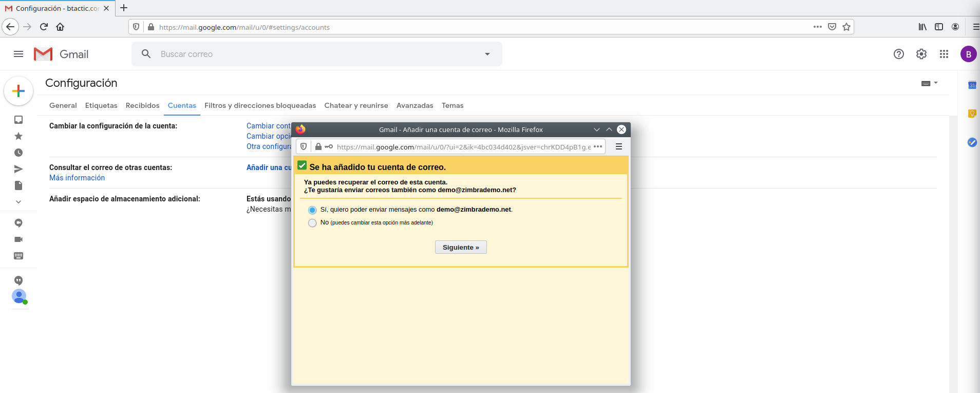The height and width of the screenshot is (393, 980).
Task: Open Starred messages icon
Action: click(18, 136)
